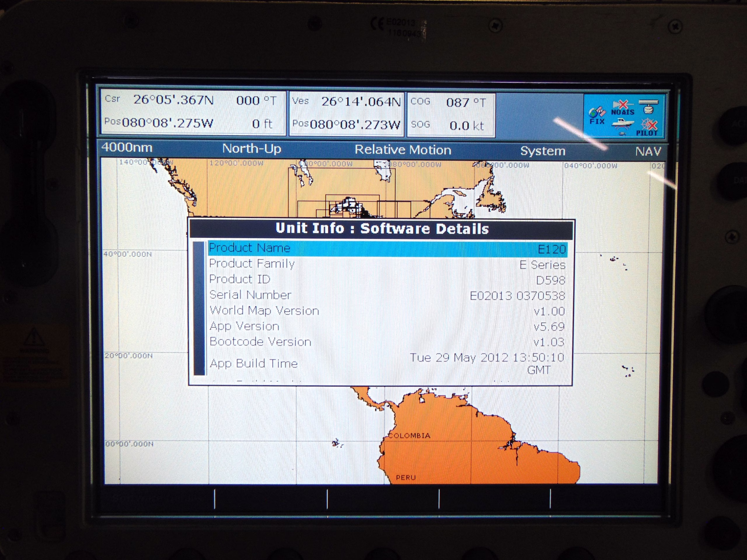
Task: Select the Bootcode Version row
Action: 387,342
